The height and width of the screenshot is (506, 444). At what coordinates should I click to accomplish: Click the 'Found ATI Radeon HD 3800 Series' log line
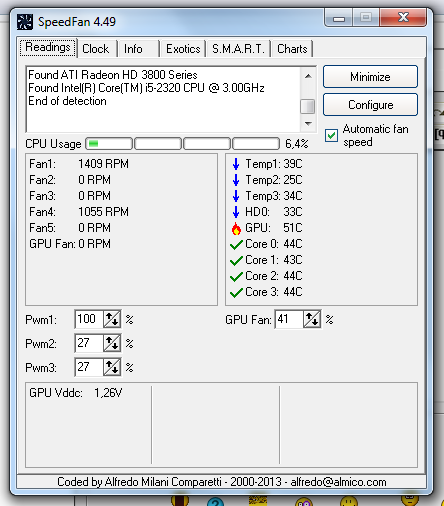click(113, 75)
